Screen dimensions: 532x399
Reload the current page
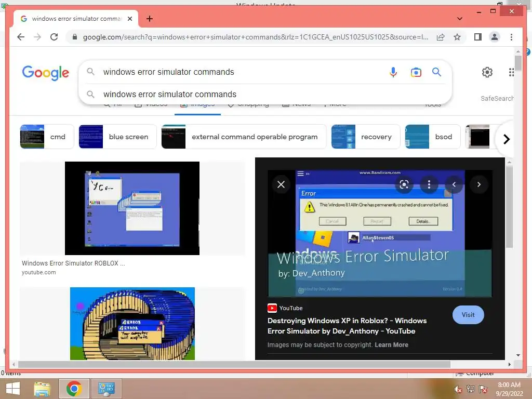[x=54, y=37]
